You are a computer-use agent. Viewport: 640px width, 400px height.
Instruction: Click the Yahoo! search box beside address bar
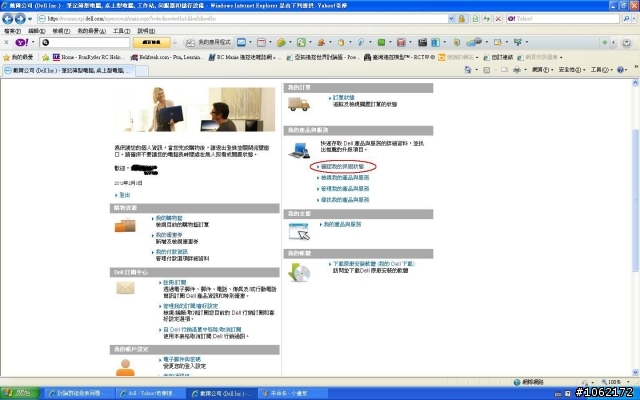[563, 18]
